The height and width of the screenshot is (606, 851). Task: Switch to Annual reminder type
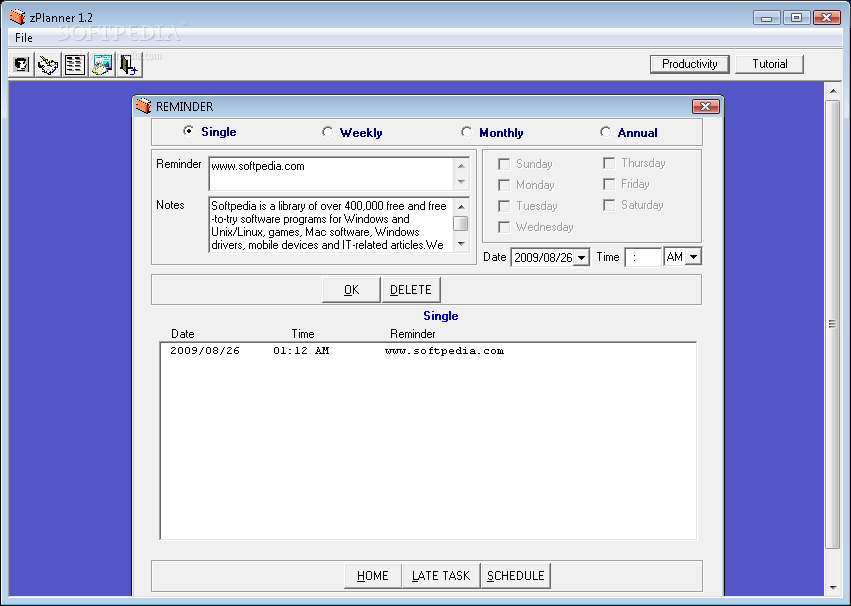point(605,132)
